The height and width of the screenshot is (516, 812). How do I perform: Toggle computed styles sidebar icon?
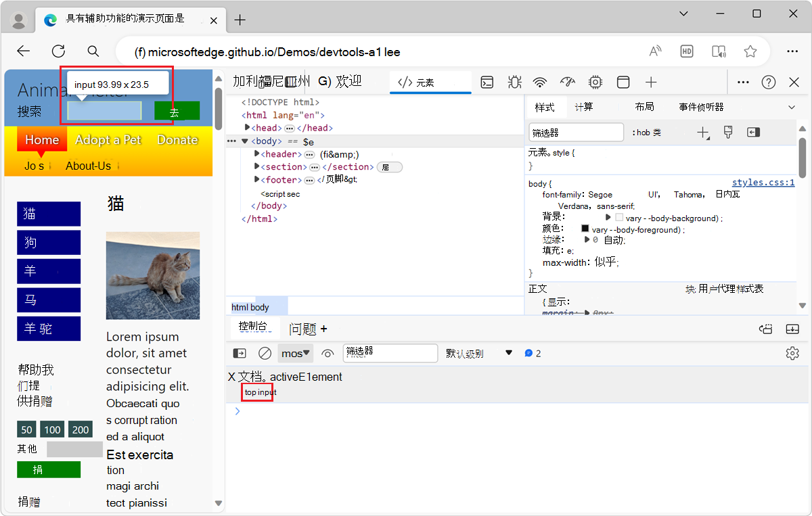click(753, 133)
